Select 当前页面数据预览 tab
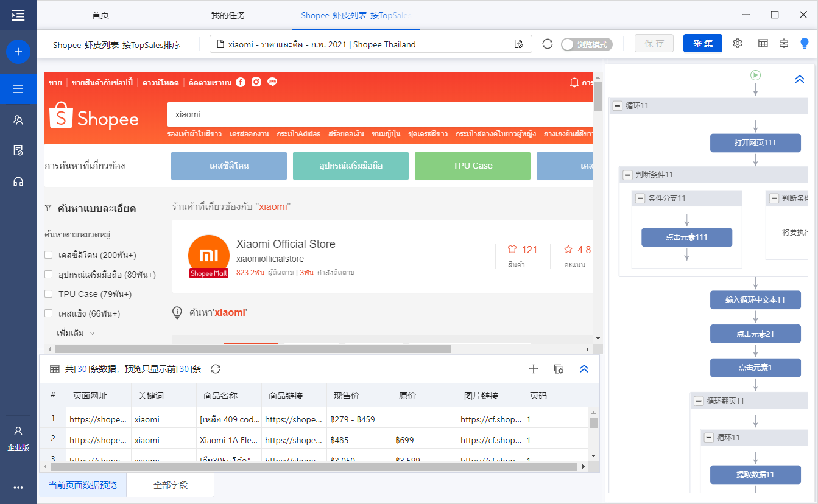This screenshot has width=818, height=504. click(x=83, y=485)
